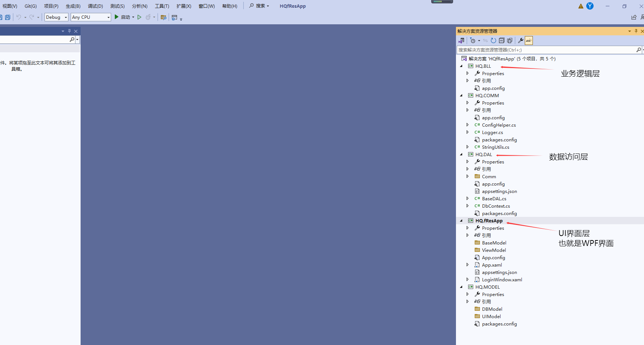Open the 生成(B) menu
Viewport: 644px width, 345px height.
pyautogui.click(x=73, y=6)
